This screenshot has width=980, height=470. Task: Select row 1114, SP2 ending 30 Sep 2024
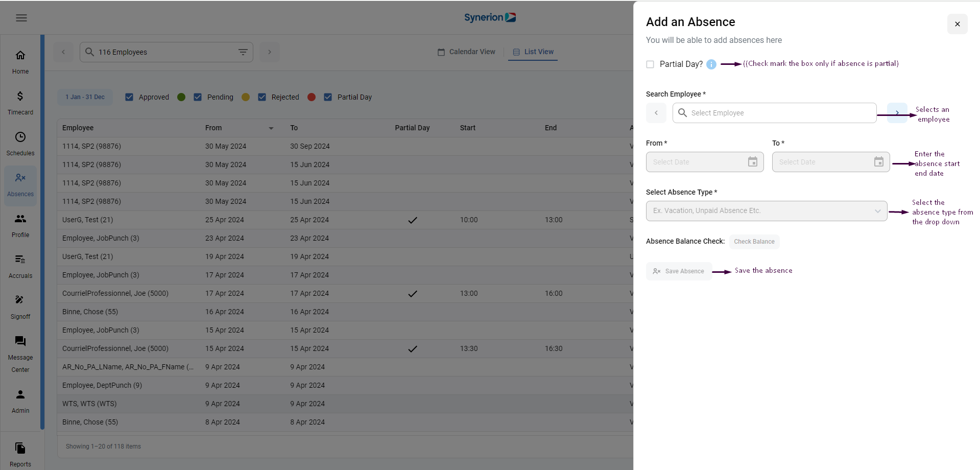(x=345, y=147)
